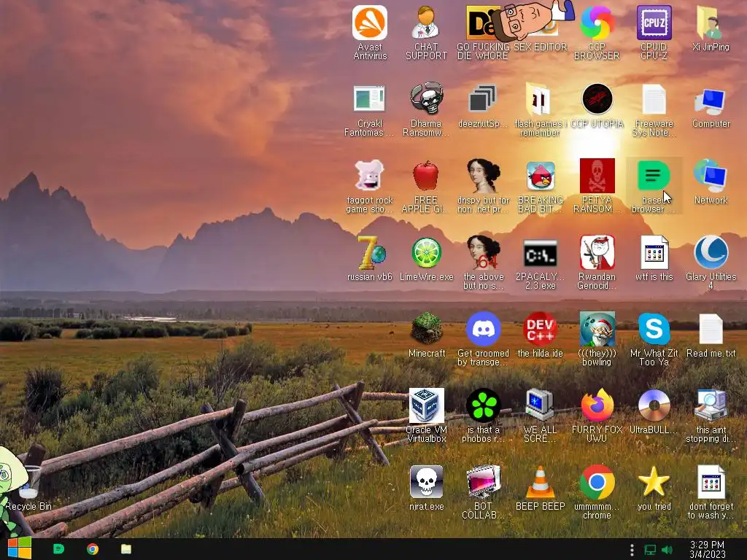Click the network tray icon

point(650,550)
